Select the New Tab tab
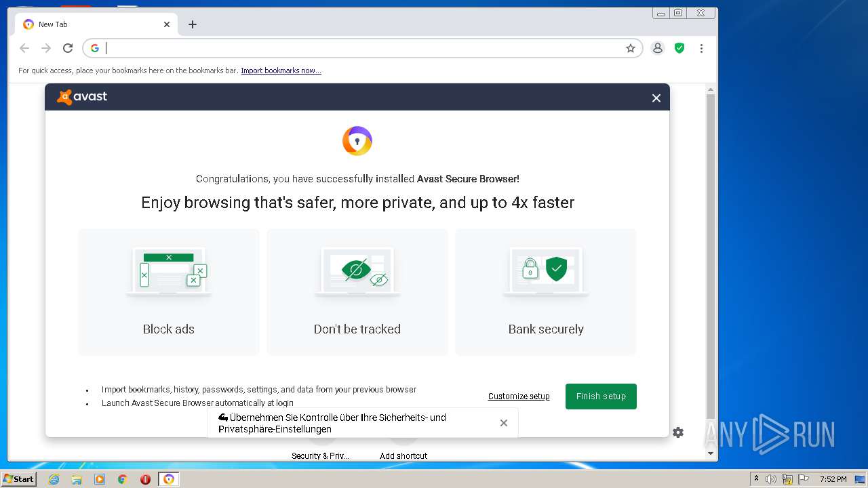 [96, 24]
